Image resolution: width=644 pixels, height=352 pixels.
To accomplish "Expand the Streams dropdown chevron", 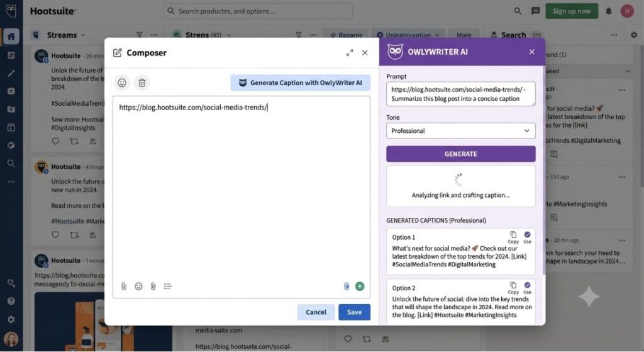I will point(84,35).
